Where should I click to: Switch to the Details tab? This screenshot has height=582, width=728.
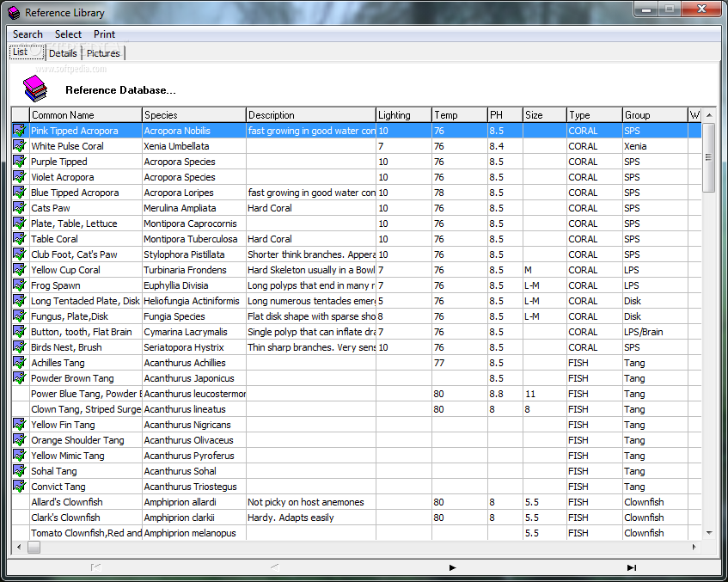(x=63, y=53)
